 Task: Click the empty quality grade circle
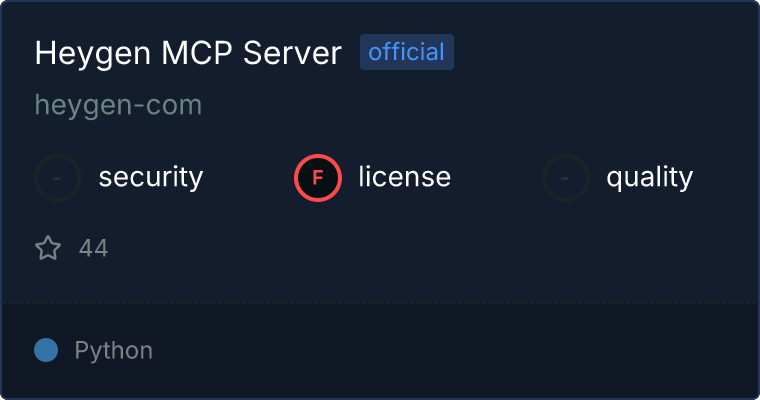[x=566, y=178]
